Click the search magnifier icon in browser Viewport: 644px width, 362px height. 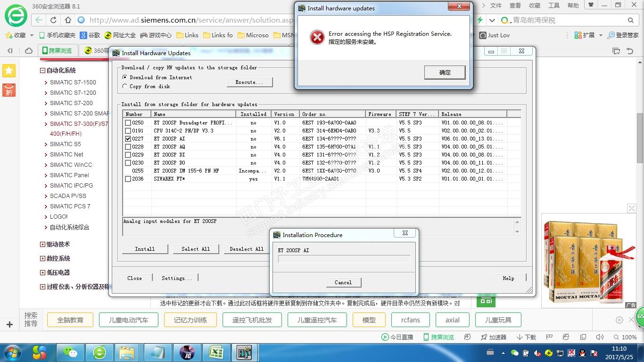[x=631, y=20]
